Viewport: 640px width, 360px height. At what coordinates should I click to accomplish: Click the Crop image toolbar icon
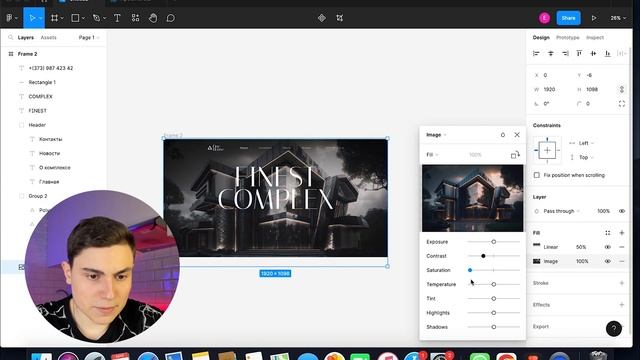pyautogui.click(x=340, y=18)
